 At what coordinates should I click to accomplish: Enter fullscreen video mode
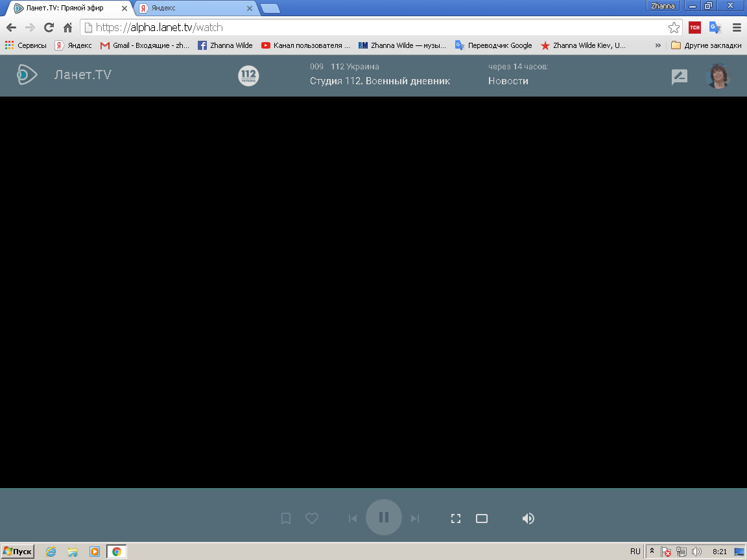[x=456, y=519]
